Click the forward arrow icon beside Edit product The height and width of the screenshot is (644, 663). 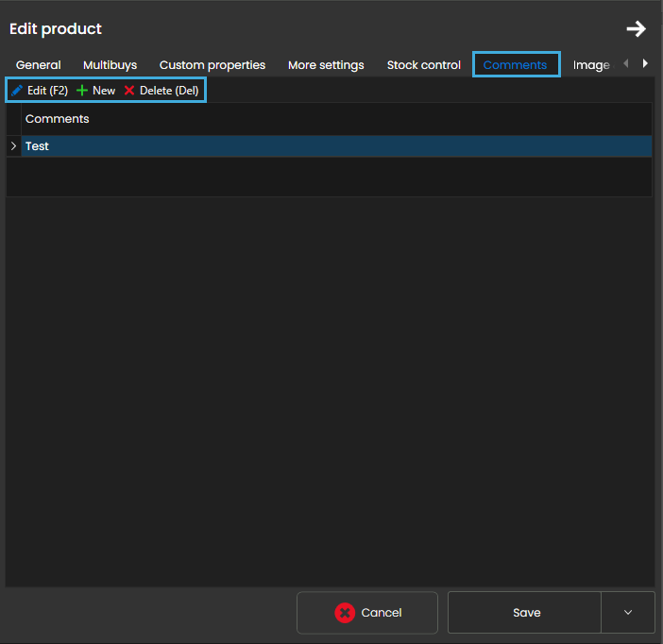pyautogui.click(x=636, y=29)
